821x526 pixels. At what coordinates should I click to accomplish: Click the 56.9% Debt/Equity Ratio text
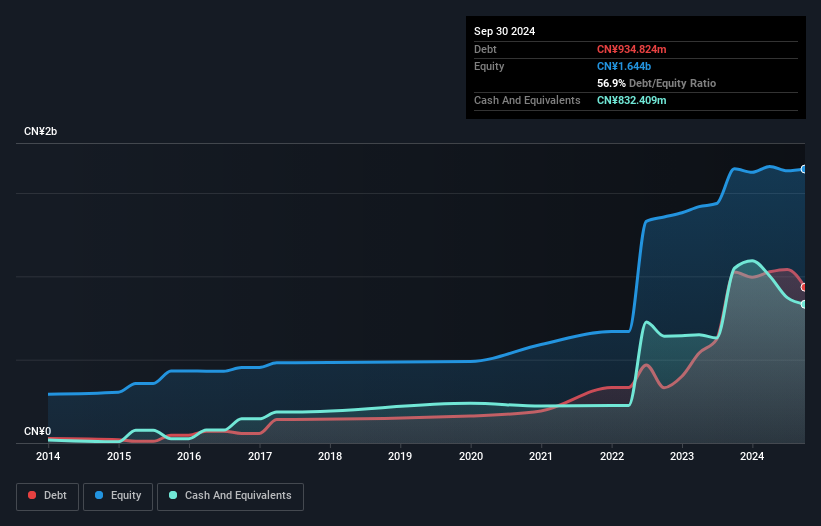656,83
